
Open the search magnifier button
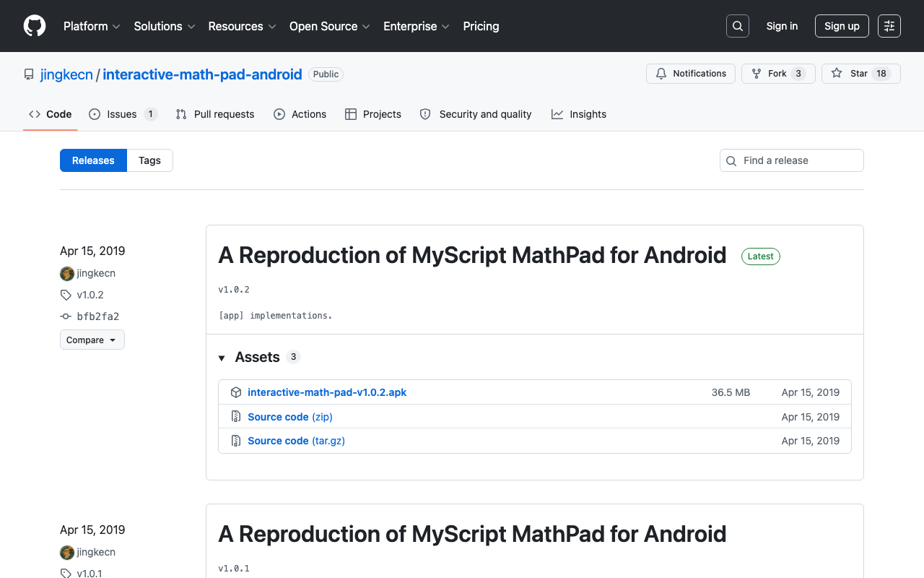(738, 26)
